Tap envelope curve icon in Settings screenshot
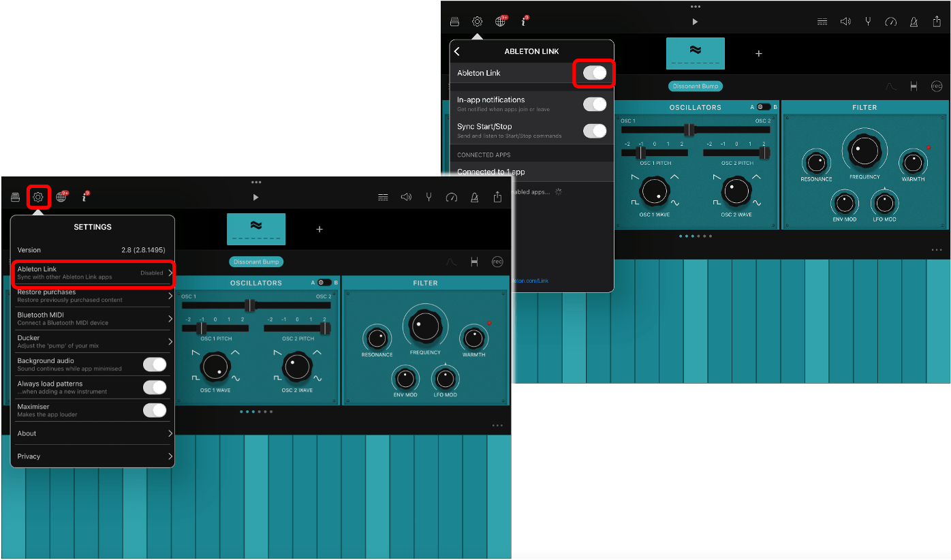This screenshot has width=951, height=560. [x=451, y=262]
